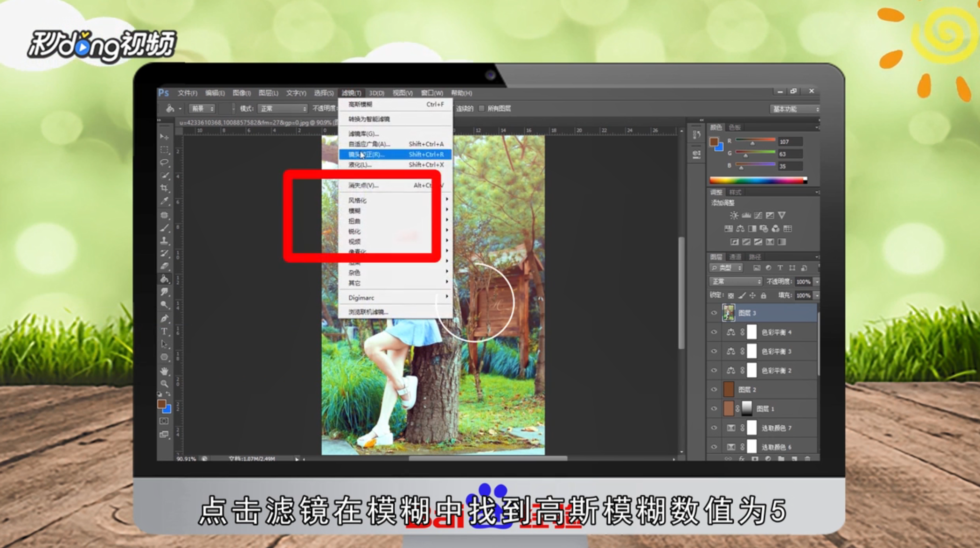Change screen mode icon
This screenshot has width=980, height=548.
164,435
